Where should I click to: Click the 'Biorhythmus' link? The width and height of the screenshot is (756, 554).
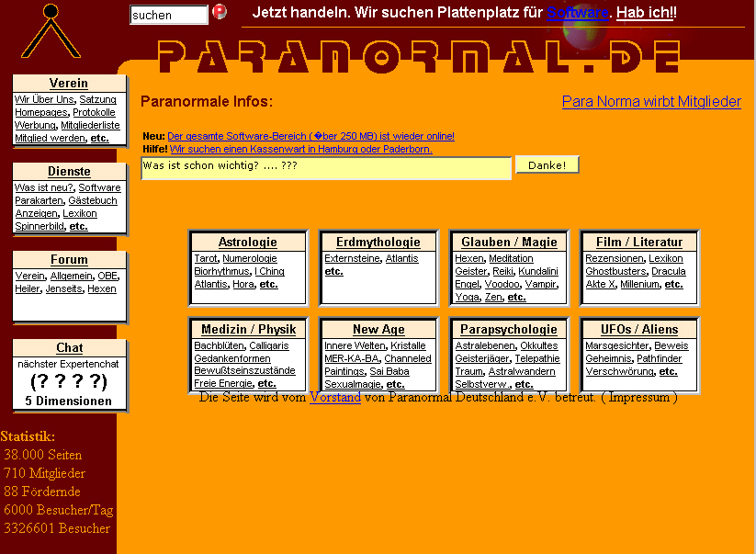(221, 271)
